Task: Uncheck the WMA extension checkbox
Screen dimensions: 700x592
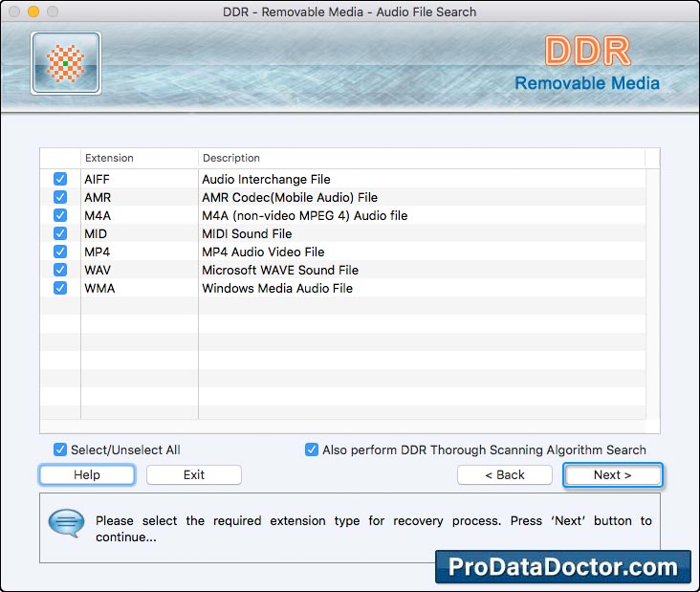Action: pyautogui.click(x=60, y=288)
